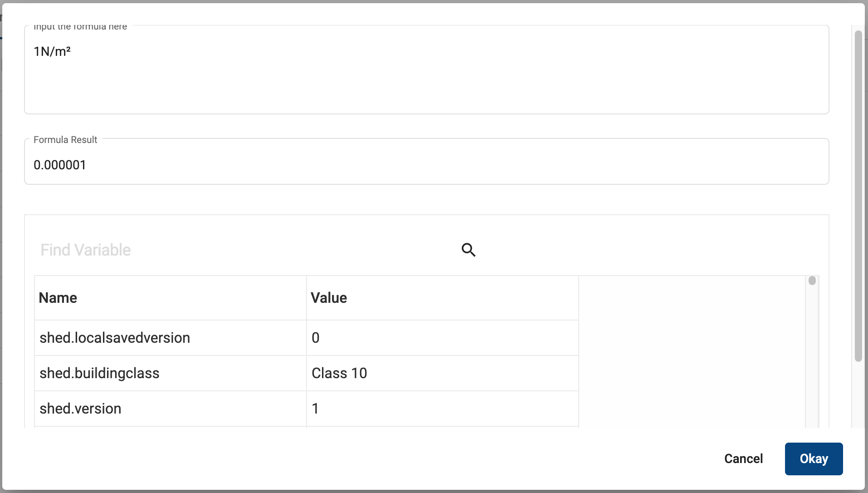Click the 0.000001 result value
The image size is (868, 493).
[x=60, y=165]
